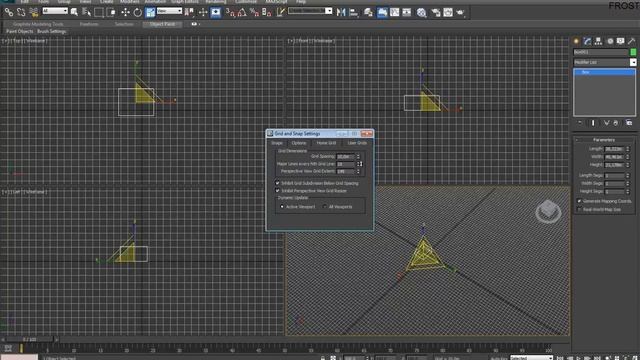This screenshot has height=360, width=640.
Task: Switch to the Display command panel tab
Action: tap(621, 41)
